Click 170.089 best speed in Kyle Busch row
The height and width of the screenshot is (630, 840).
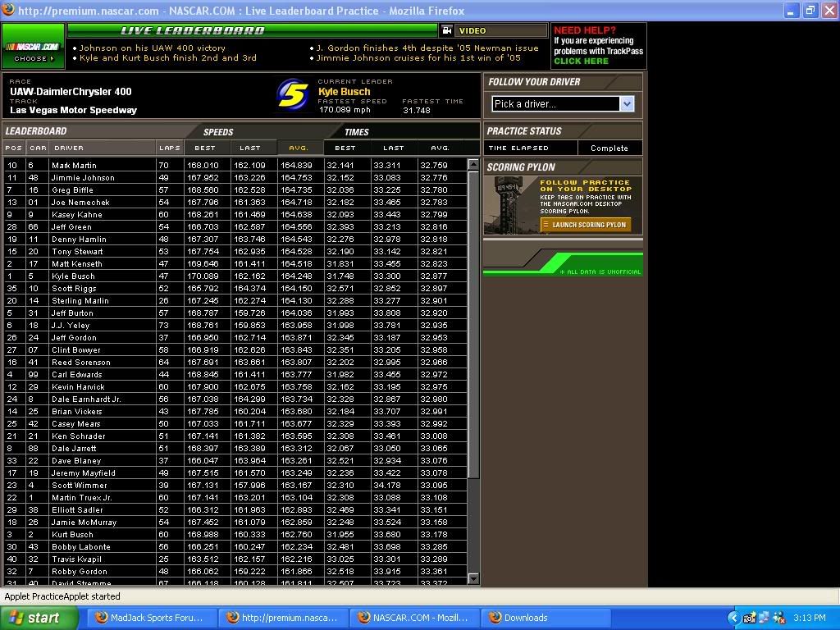(x=203, y=276)
